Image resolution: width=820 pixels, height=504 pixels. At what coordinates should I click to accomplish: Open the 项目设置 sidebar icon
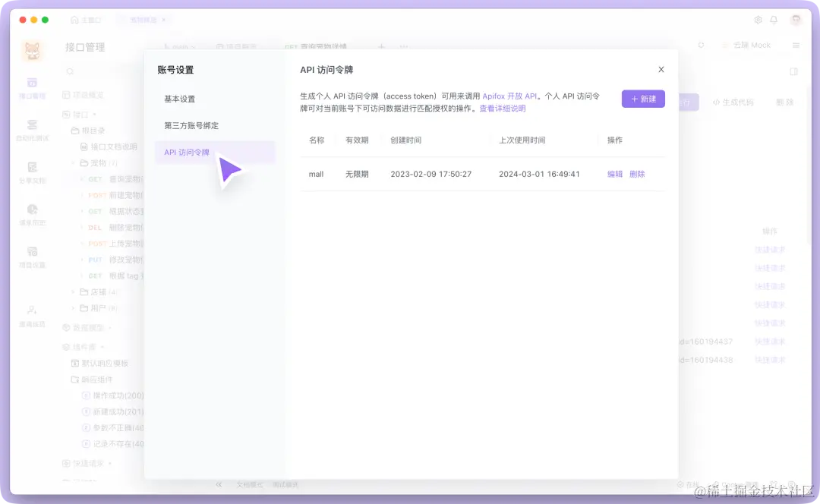point(32,258)
